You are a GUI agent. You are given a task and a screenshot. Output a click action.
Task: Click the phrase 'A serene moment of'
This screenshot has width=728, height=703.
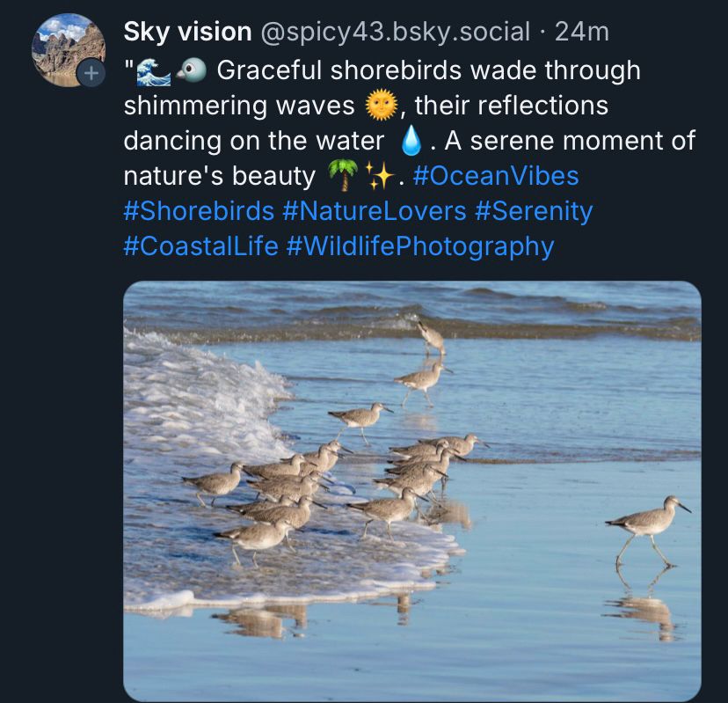click(x=570, y=141)
